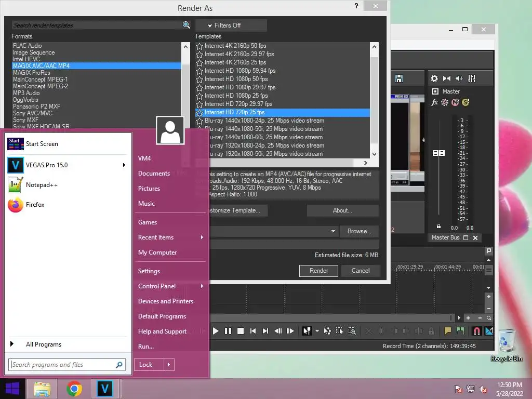
Task: Click Search programs and files box
Action: point(67,365)
